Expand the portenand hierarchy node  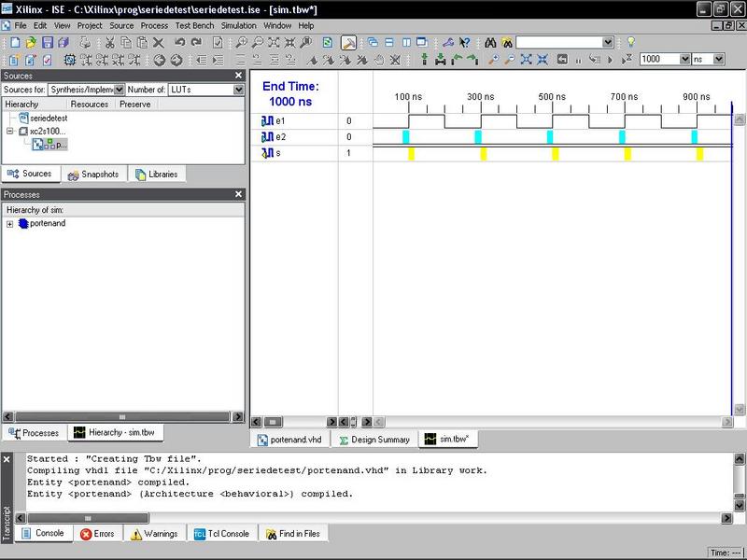point(9,224)
